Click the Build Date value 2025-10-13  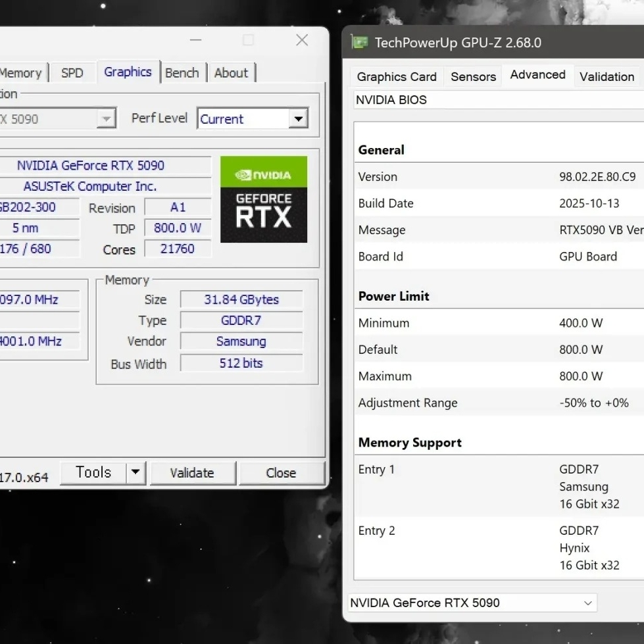point(589,203)
